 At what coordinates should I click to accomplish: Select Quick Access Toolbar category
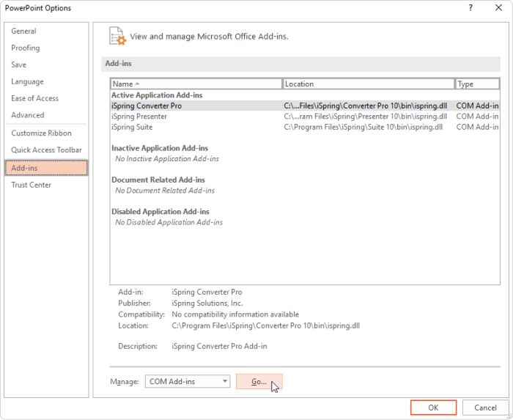(x=46, y=150)
